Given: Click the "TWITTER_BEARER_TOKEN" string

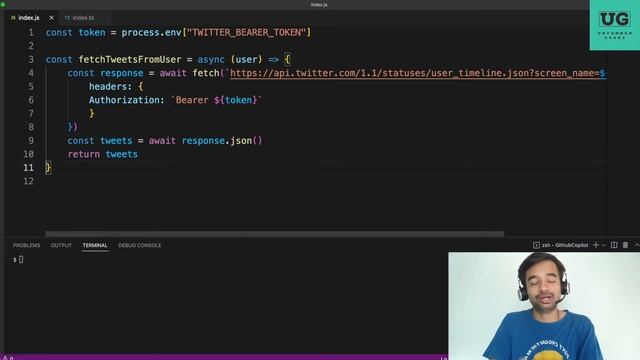Looking at the screenshot, I should click(247, 33).
